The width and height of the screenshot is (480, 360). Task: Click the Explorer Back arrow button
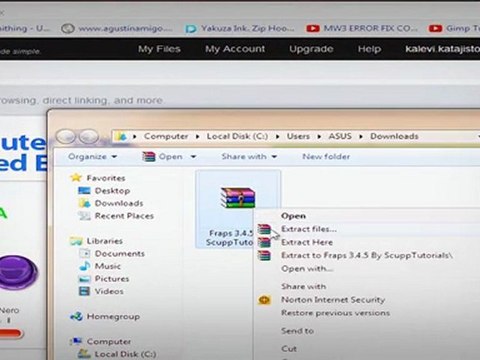click(66, 137)
